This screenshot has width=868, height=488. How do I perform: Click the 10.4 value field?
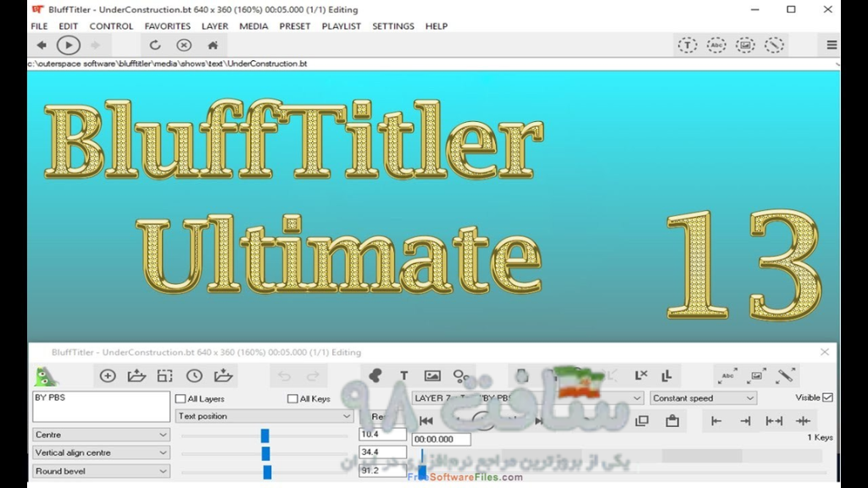tap(382, 435)
